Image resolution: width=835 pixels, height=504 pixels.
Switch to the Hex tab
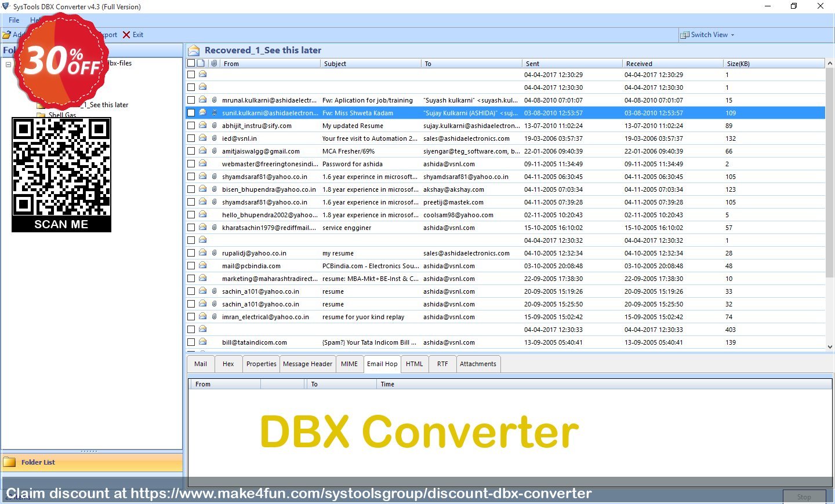pyautogui.click(x=228, y=364)
